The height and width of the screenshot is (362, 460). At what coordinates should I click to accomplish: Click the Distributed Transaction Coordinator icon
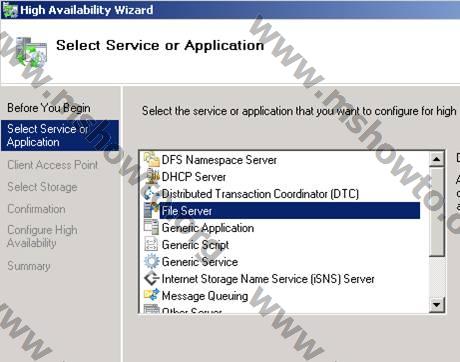[152, 193]
